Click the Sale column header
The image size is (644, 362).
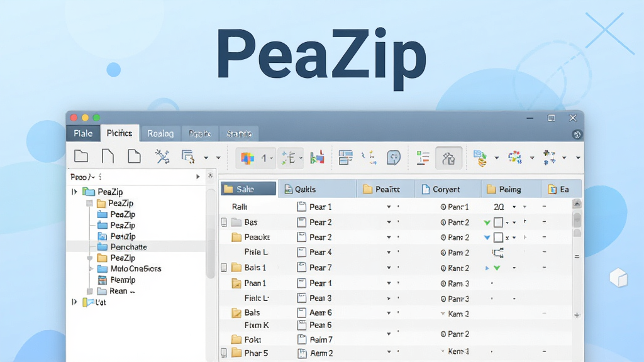248,189
